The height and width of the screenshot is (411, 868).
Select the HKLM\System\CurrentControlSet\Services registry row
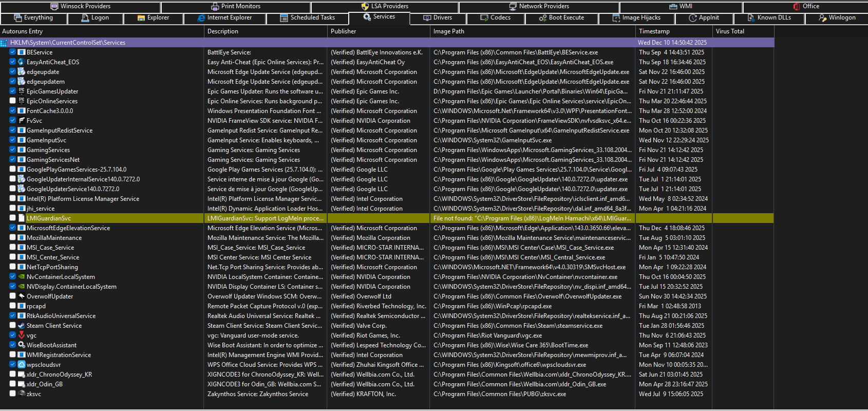[387, 43]
